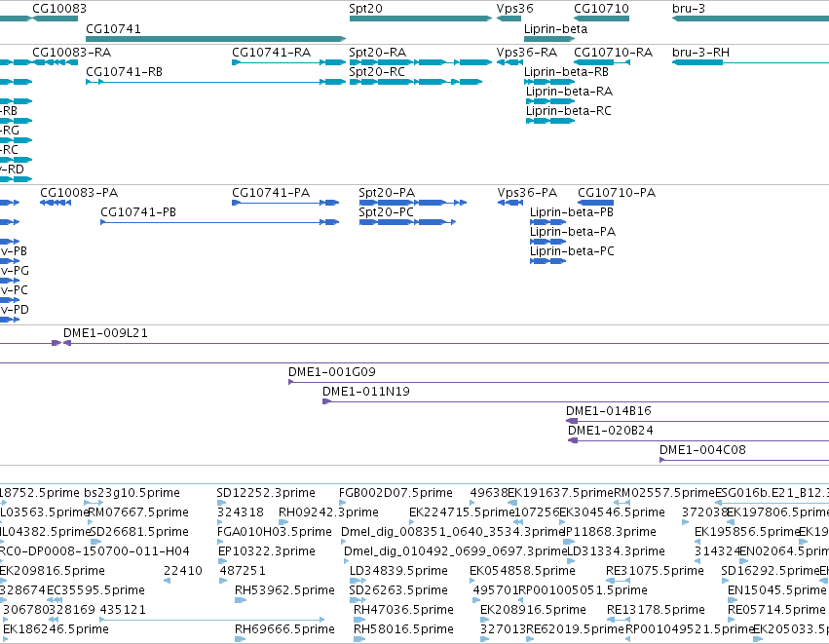Click EST EK209816.5prime
The height and width of the screenshot is (644, 829).
(x=53, y=571)
